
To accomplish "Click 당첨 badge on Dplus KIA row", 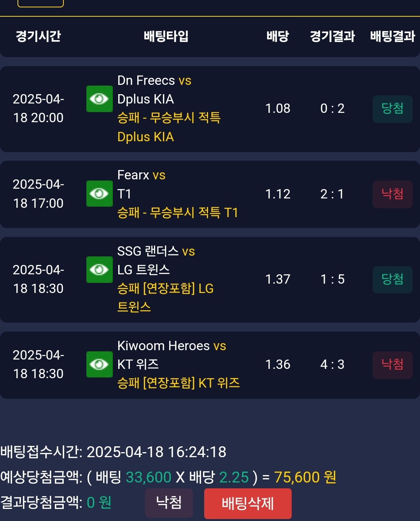I will [x=392, y=109].
